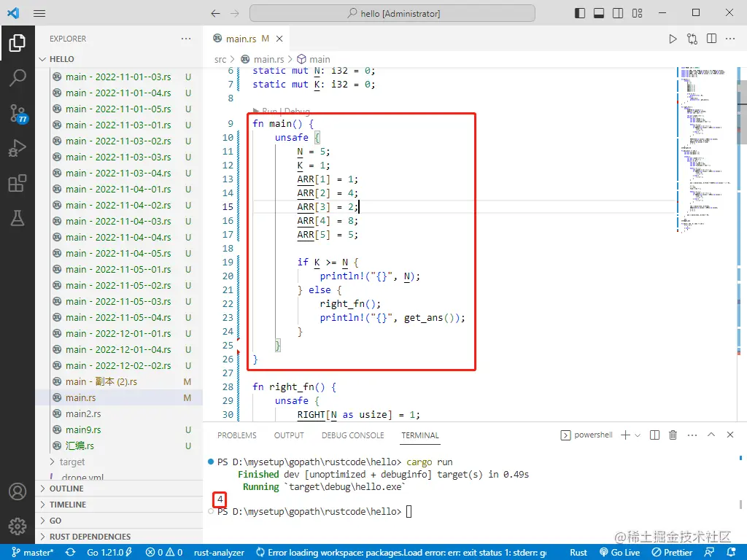Open editor More Actions menu

(x=730, y=39)
